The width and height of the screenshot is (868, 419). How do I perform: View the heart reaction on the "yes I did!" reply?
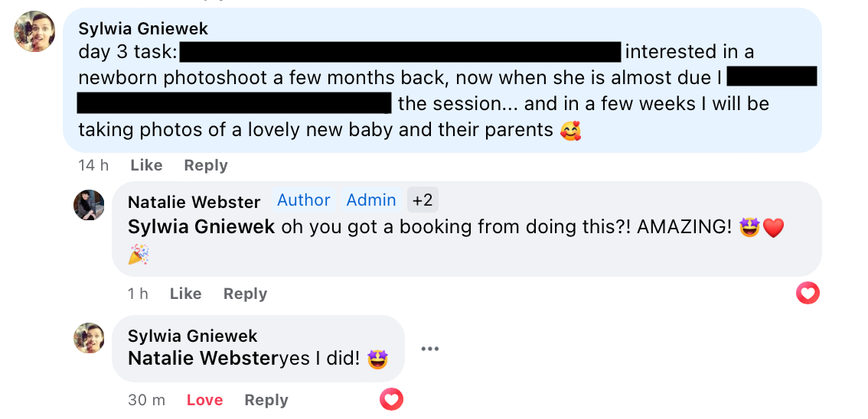pyautogui.click(x=391, y=399)
